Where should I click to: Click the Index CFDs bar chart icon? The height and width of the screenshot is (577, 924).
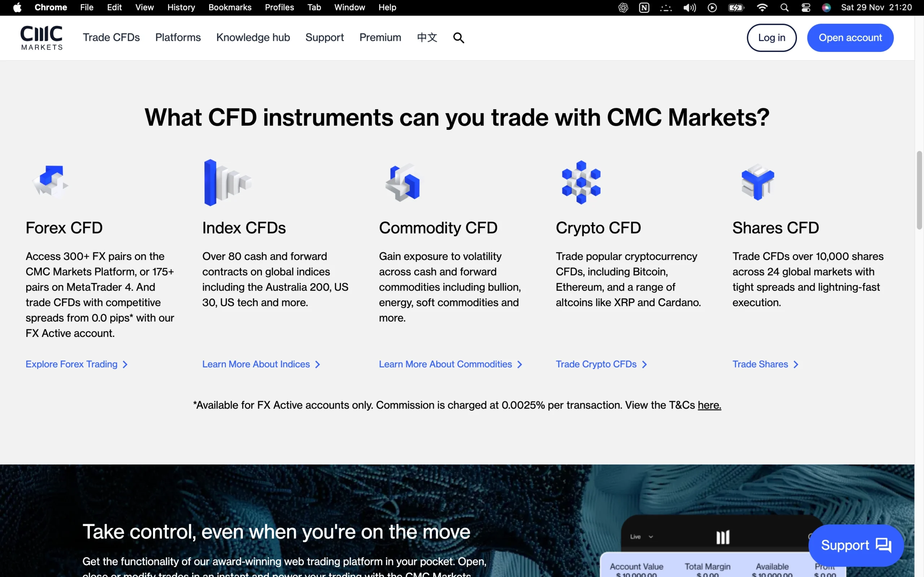pos(227,182)
